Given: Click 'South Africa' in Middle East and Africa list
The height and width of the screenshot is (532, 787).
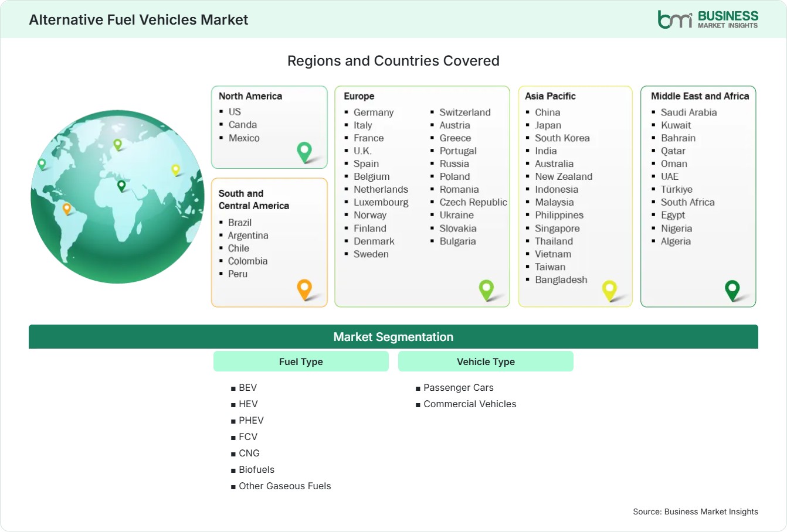Looking at the screenshot, I should (688, 202).
